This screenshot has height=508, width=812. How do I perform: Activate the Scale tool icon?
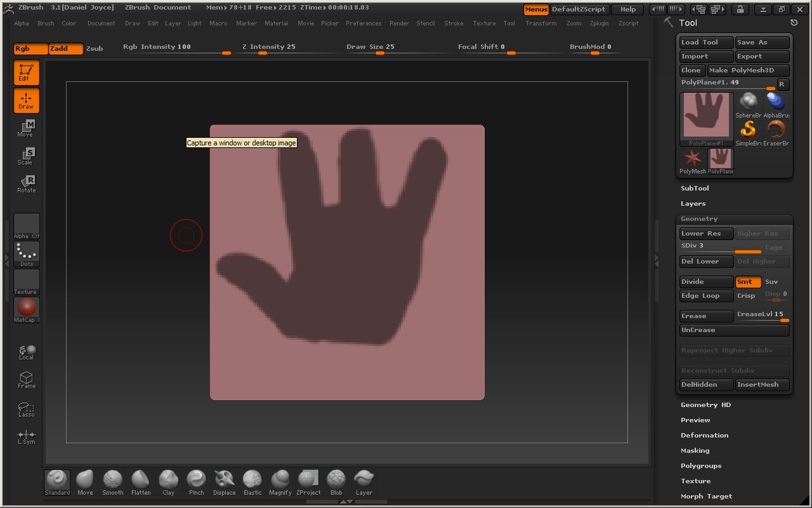coord(26,156)
